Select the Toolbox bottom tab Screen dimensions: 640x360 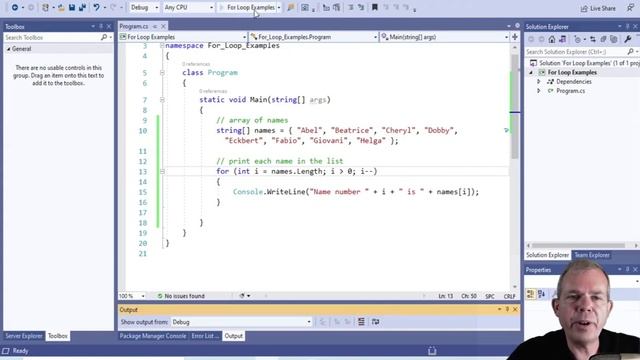coord(58,336)
